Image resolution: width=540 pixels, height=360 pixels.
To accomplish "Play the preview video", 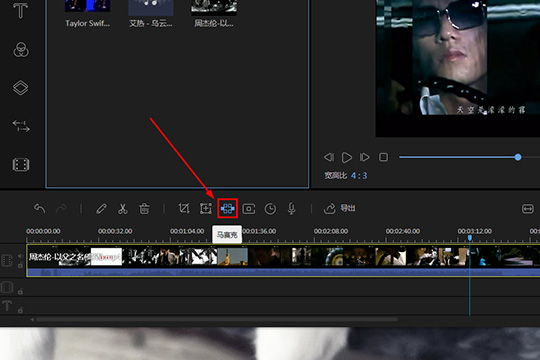I will click(x=346, y=157).
